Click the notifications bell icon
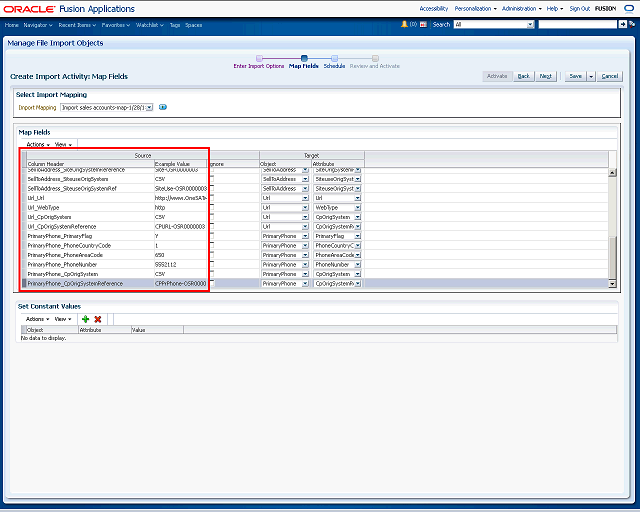This screenshot has width=640, height=512. click(x=404, y=23)
